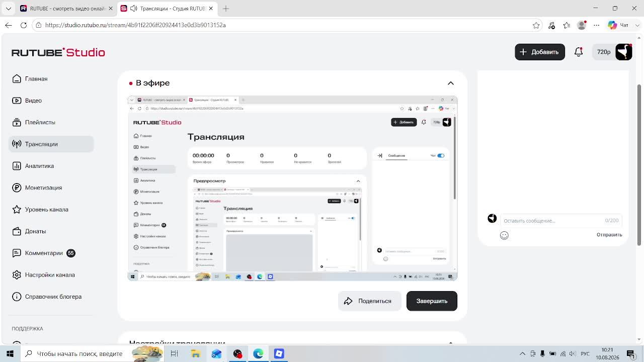Collapse the В эфире section
The image size is (644, 362).
coord(451,83)
